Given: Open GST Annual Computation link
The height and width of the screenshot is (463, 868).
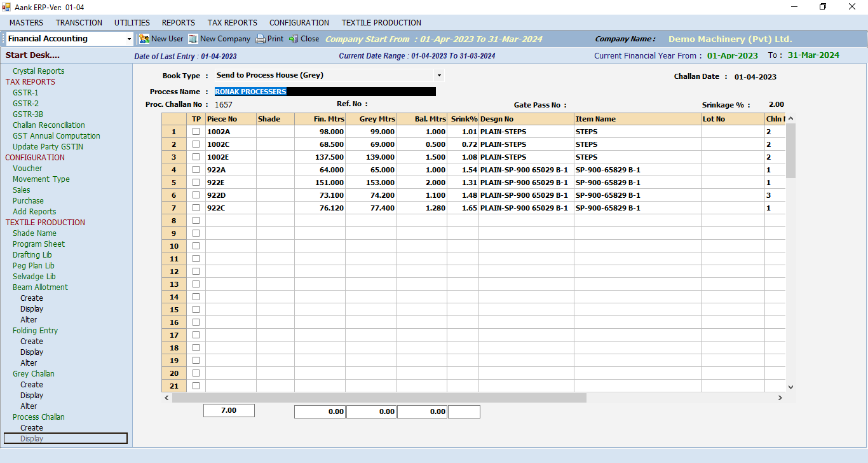Looking at the screenshot, I should [57, 136].
